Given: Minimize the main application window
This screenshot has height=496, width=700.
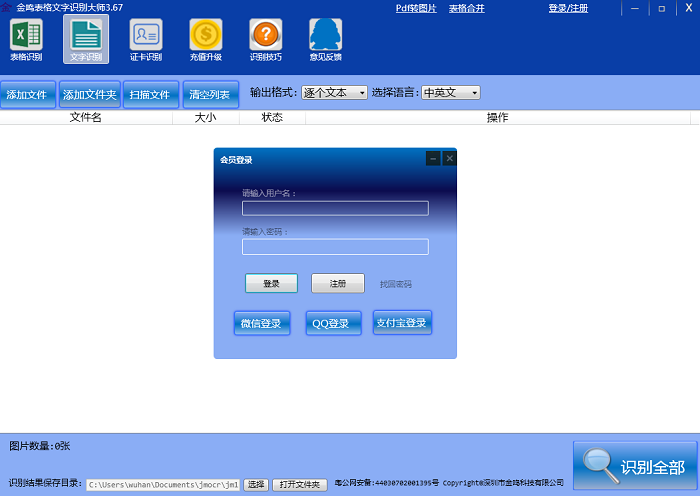Looking at the screenshot, I should point(635,8).
